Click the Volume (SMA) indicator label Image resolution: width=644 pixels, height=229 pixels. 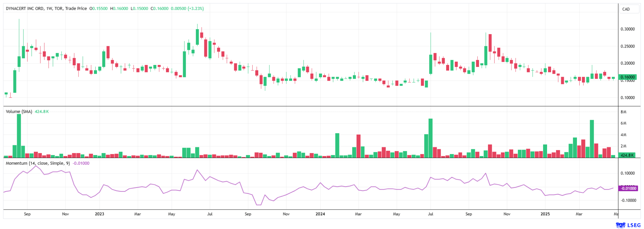tap(19, 111)
